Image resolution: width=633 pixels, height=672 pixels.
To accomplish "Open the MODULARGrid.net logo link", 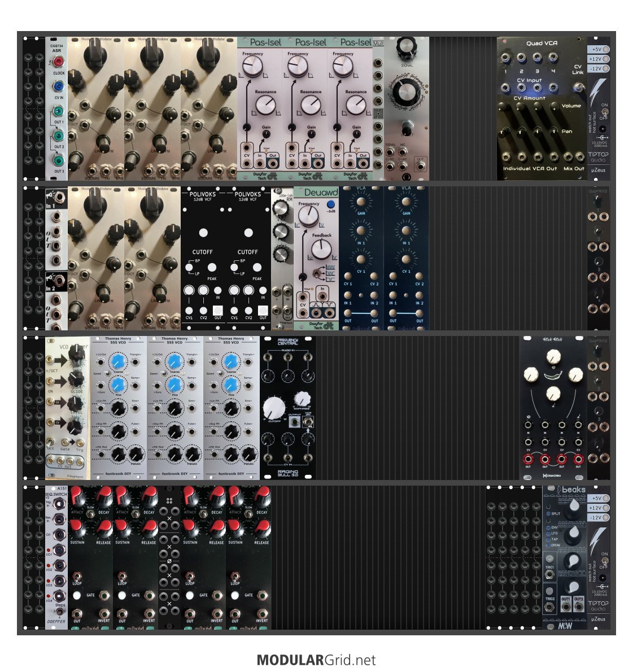I will tap(316, 660).
